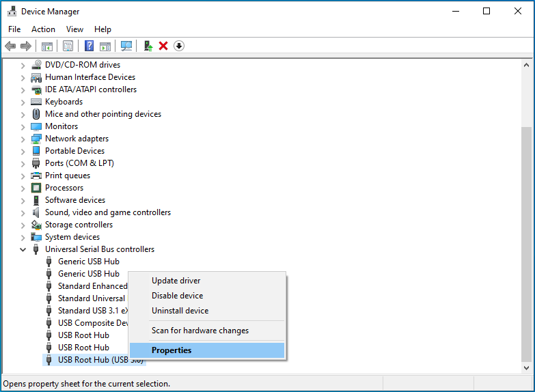Open the View menu
The height and width of the screenshot is (392, 535).
[x=74, y=29]
